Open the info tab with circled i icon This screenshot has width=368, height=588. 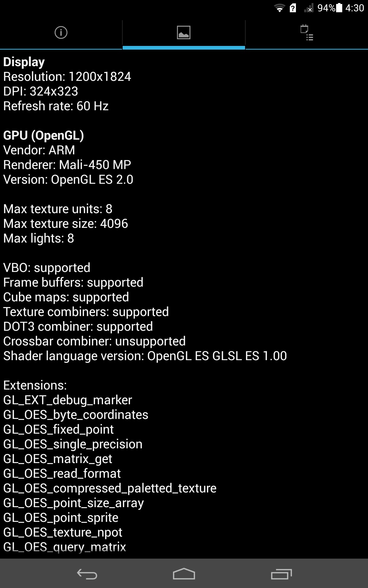click(x=61, y=32)
